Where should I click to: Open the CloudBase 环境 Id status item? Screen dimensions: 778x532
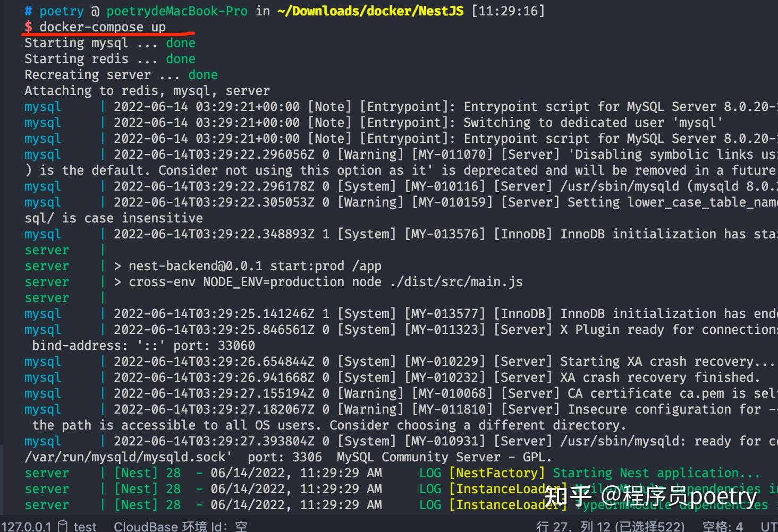coord(180,526)
